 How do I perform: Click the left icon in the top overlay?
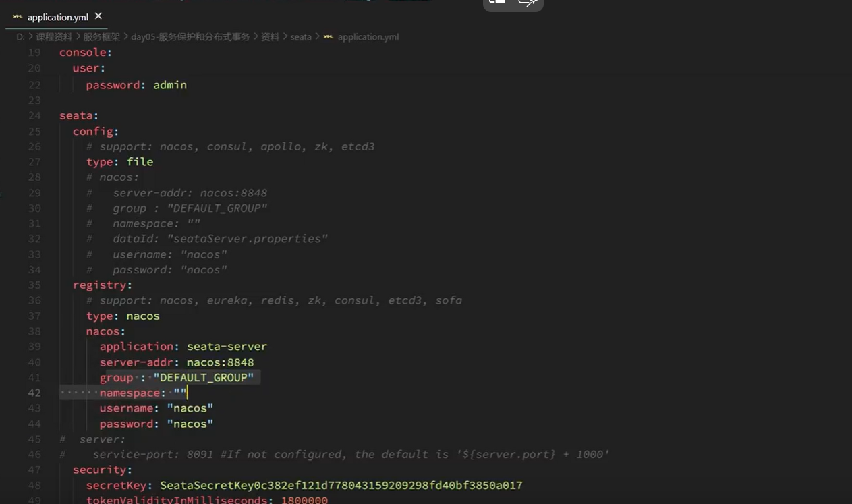pos(497,3)
